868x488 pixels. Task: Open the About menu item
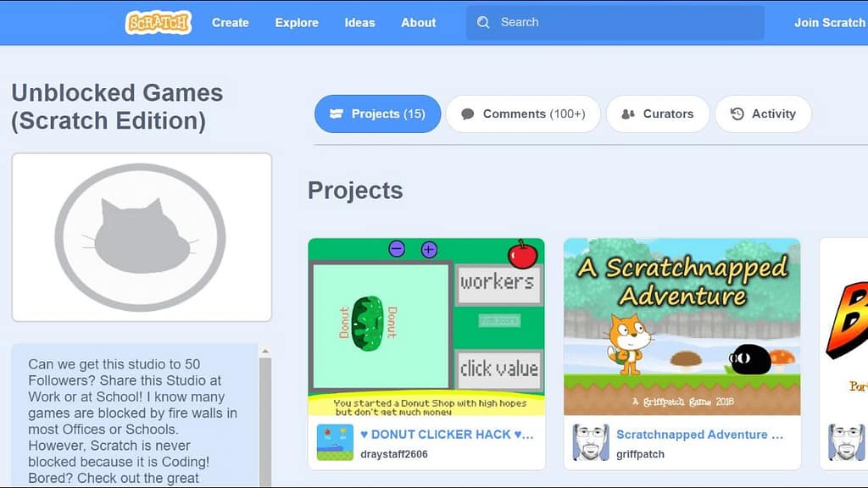click(x=419, y=23)
